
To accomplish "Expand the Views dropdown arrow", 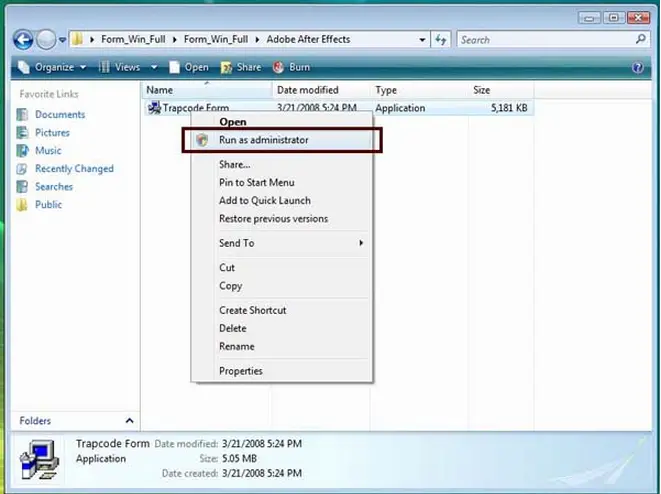I will (154, 67).
